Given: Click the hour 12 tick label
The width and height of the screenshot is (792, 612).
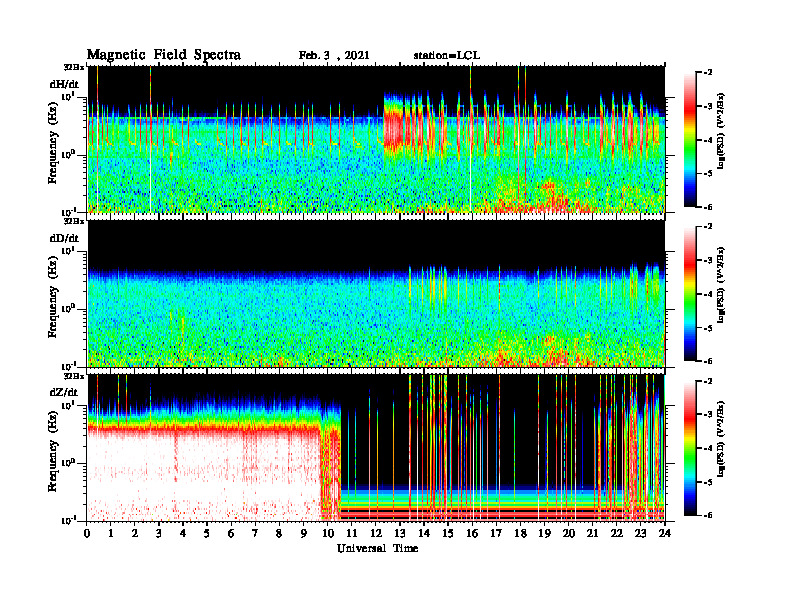Looking at the screenshot, I should pyautogui.click(x=376, y=533).
